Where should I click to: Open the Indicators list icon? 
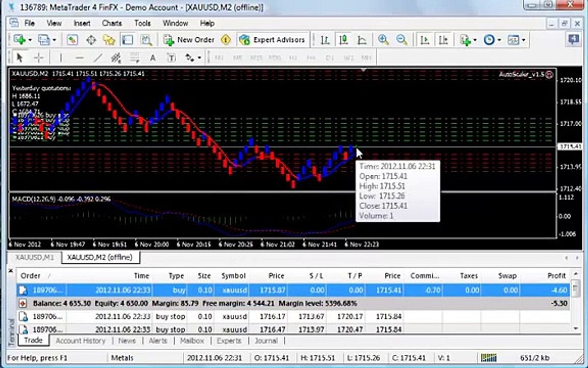tap(465, 39)
